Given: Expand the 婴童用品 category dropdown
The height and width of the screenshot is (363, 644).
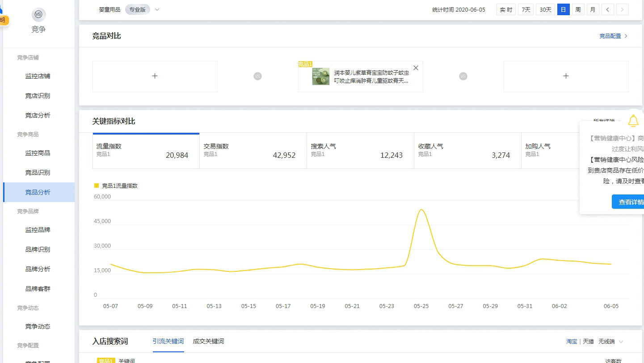Looking at the screenshot, I should coord(157,10).
